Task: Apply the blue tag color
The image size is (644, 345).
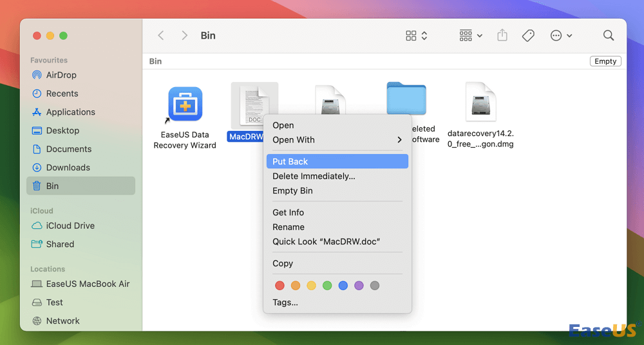Action: [x=343, y=286]
